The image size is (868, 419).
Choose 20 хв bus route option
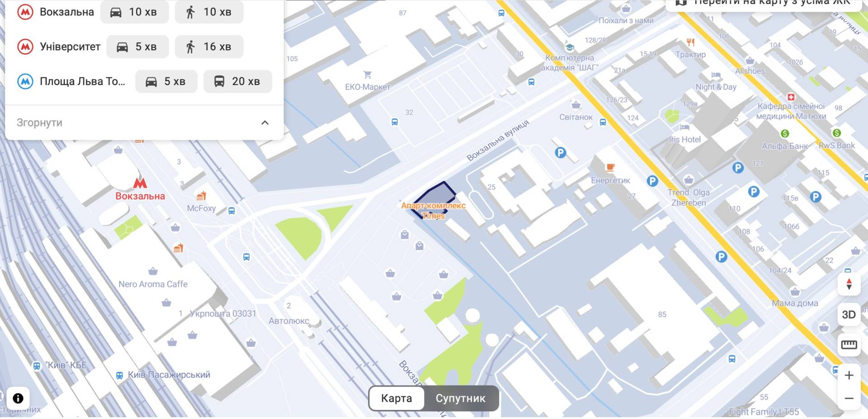pos(237,81)
